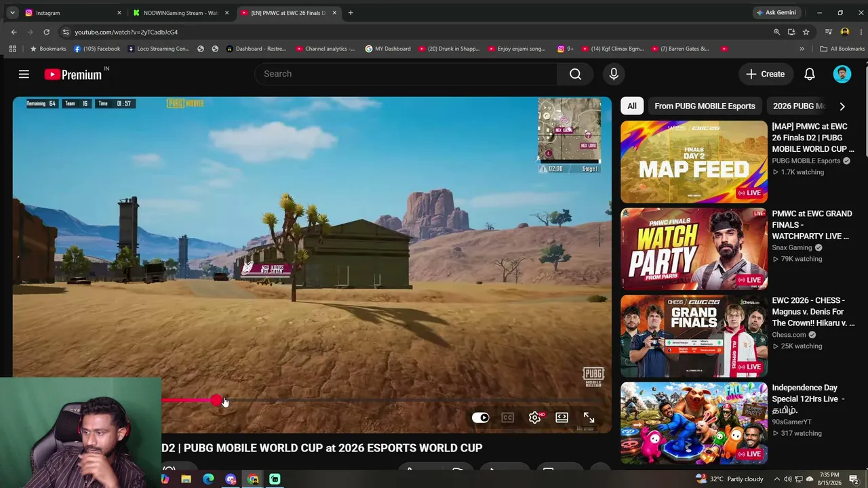Click inside the YouTube search box
Screen dimensions: 868x488
tap(406, 74)
